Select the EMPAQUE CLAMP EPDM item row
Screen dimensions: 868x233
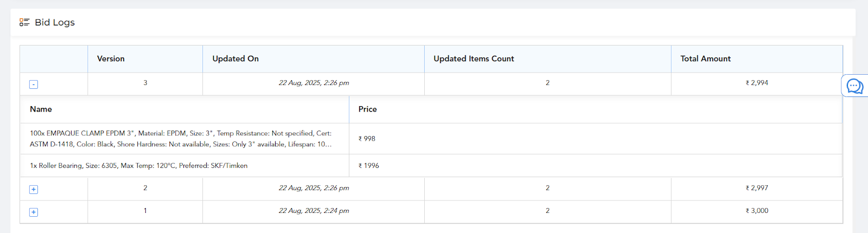[x=431, y=139]
